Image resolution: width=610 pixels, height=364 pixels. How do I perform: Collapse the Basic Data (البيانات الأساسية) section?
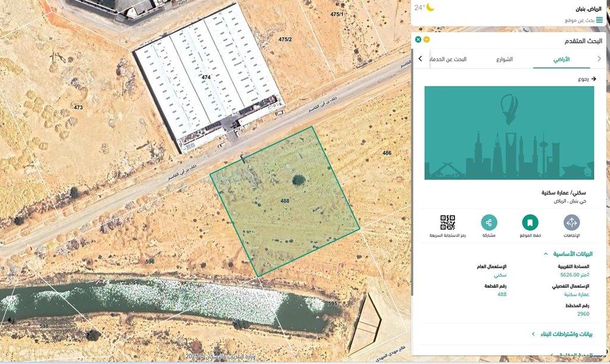click(x=545, y=254)
